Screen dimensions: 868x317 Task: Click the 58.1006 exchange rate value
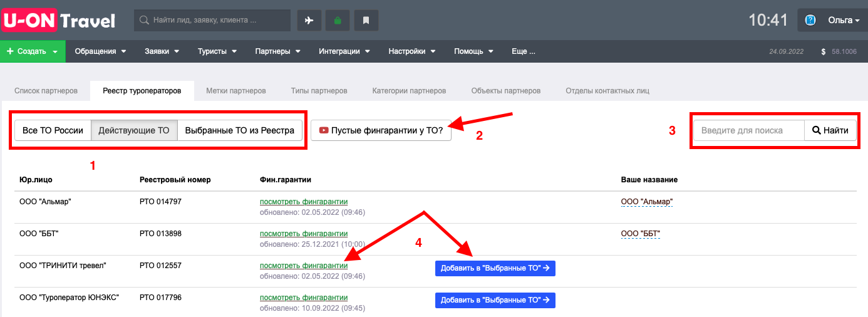tap(844, 52)
